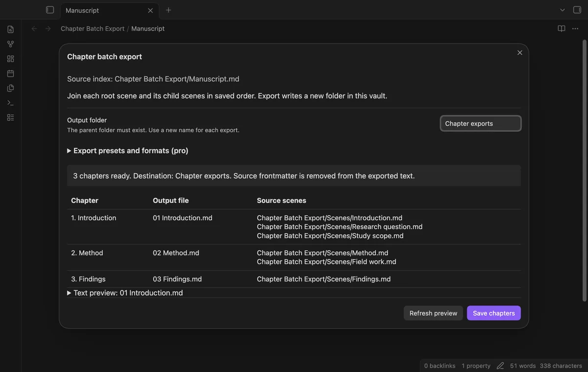Click 1 property in status bar
The width and height of the screenshot is (588, 372).
click(476, 366)
